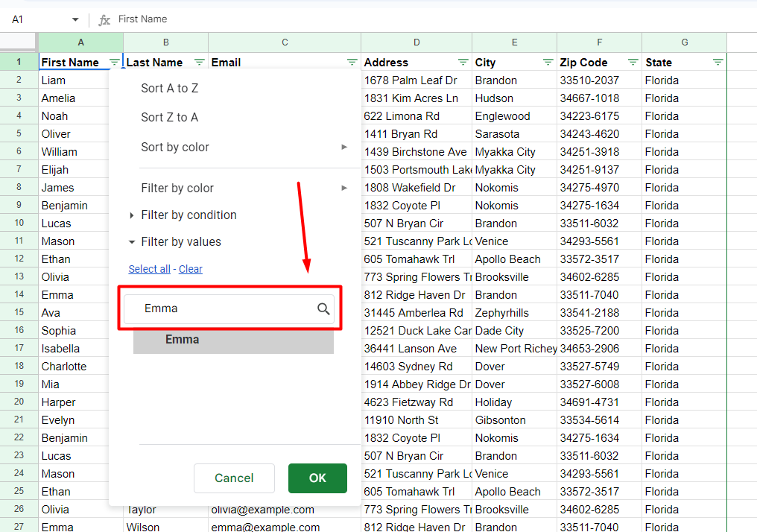
Task: Click the Dade City cell
Action: coord(515,331)
